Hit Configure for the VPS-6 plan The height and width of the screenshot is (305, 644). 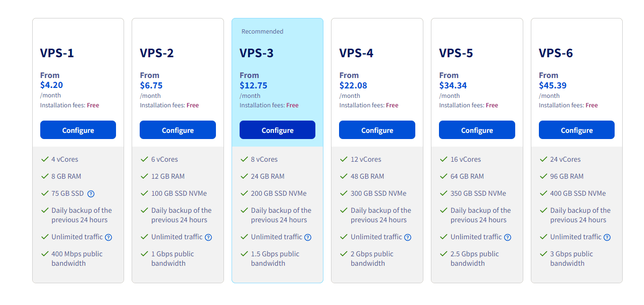577,130
